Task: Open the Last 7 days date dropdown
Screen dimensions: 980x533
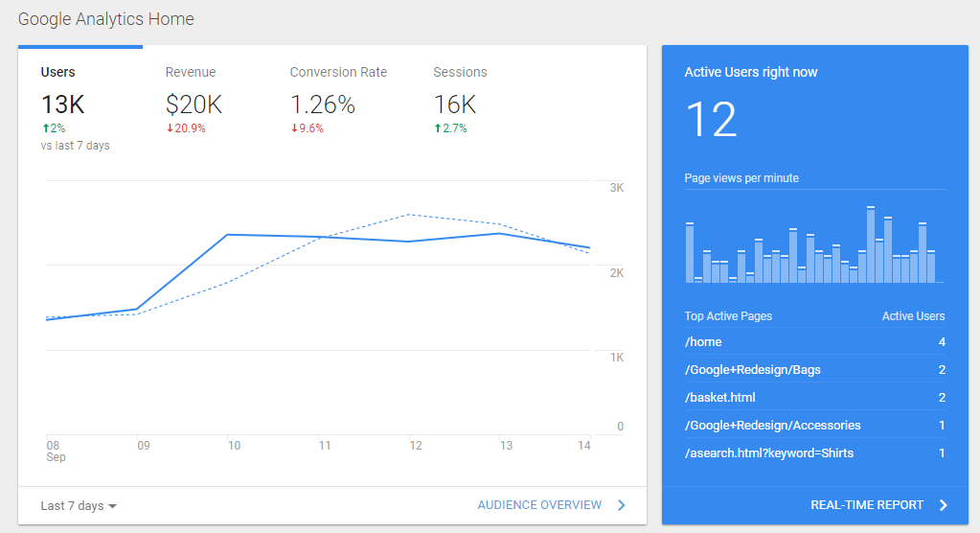Action: click(x=79, y=505)
